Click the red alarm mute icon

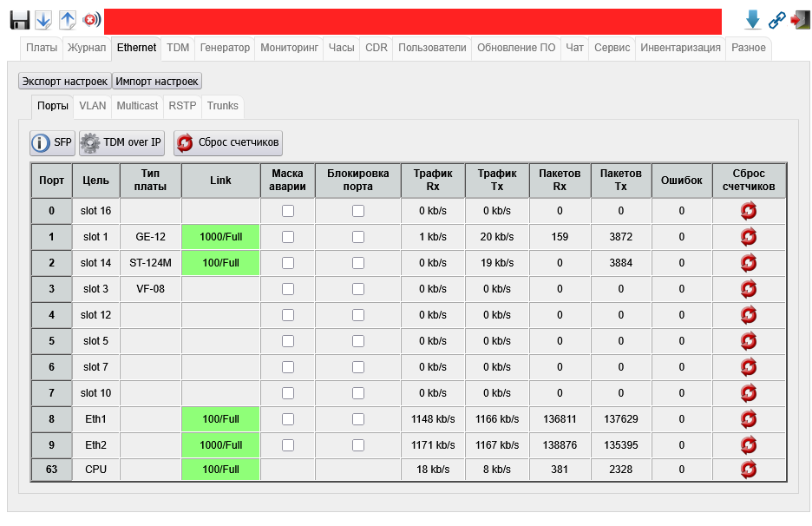[x=91, y=19]
